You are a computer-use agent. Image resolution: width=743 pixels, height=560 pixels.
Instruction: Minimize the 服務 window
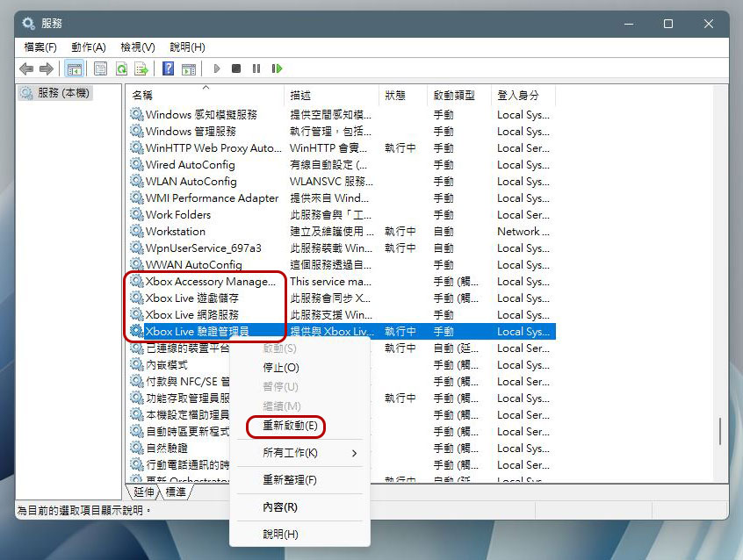(x=629, y=24)
